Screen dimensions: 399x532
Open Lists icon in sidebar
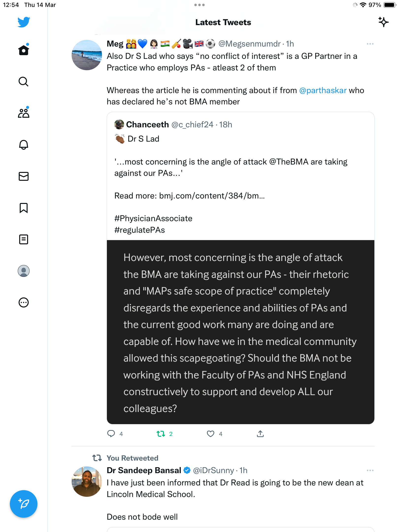(24, 239)
